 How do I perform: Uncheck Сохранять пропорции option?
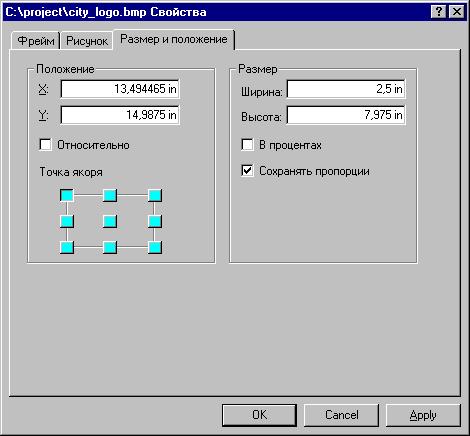pyautogui.click(x=247, y=171)
